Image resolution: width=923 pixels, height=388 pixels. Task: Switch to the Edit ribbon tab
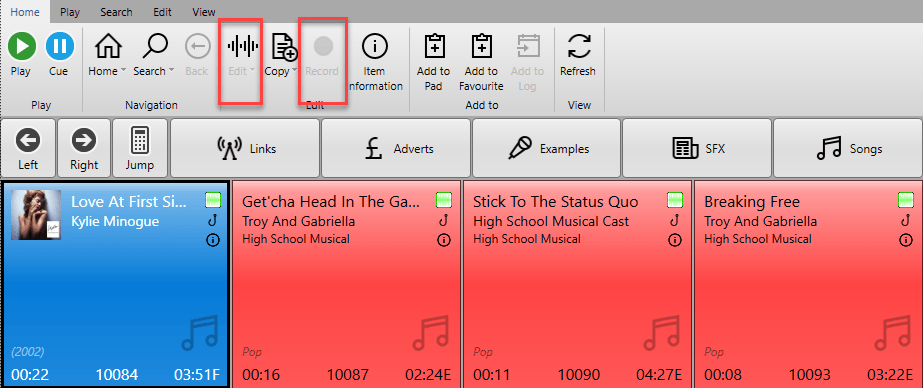coord(162,12)
